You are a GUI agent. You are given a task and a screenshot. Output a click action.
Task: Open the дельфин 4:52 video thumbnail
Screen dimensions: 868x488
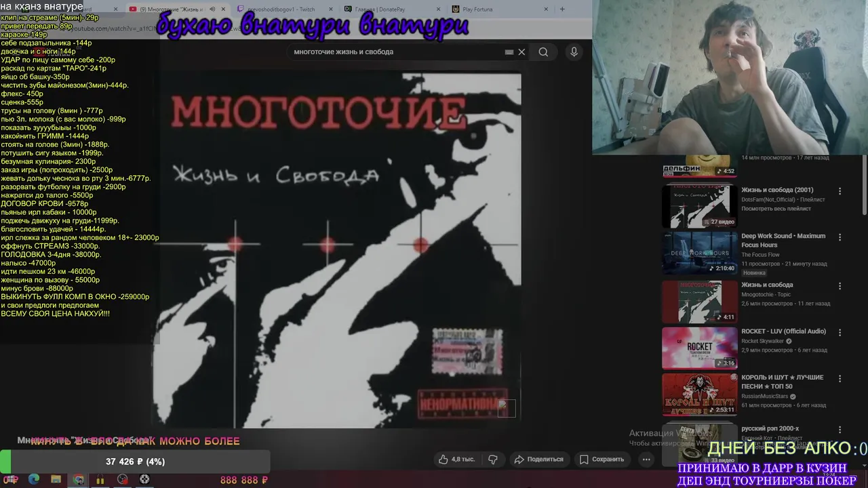click(699, 167)
